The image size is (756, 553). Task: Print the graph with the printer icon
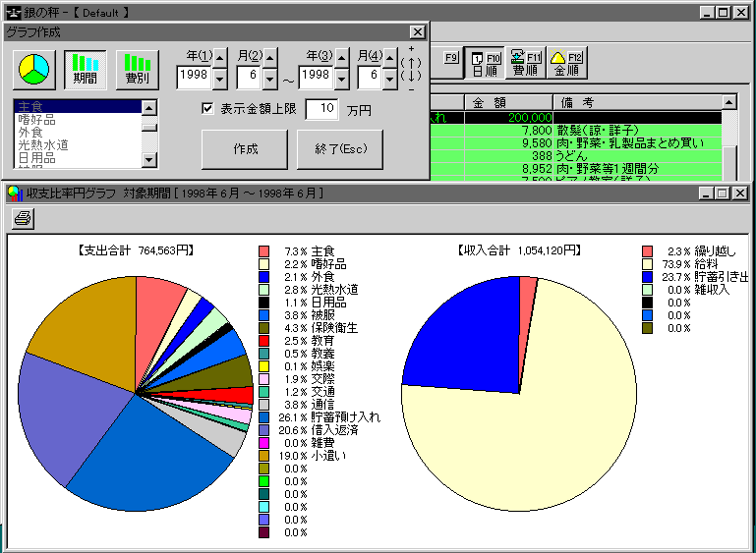[23, 219]
